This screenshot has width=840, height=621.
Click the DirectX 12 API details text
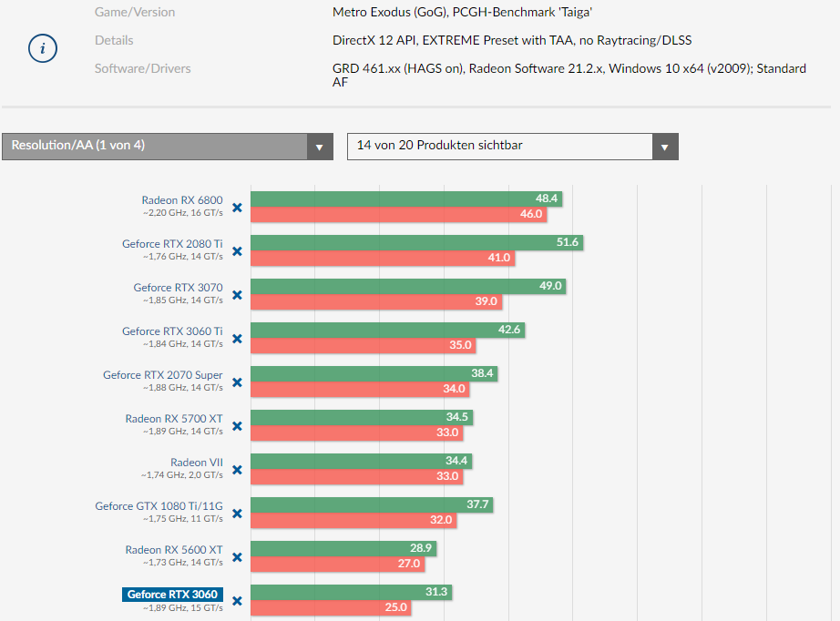pos(512,41)
